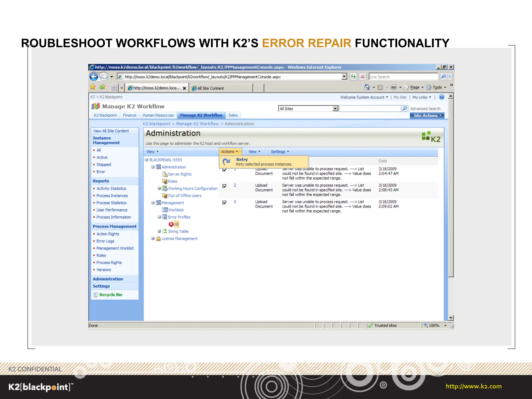The image size is (532, 399).
Task: Open the All Sites scope dropdown
Action: [x=335, y=109]
